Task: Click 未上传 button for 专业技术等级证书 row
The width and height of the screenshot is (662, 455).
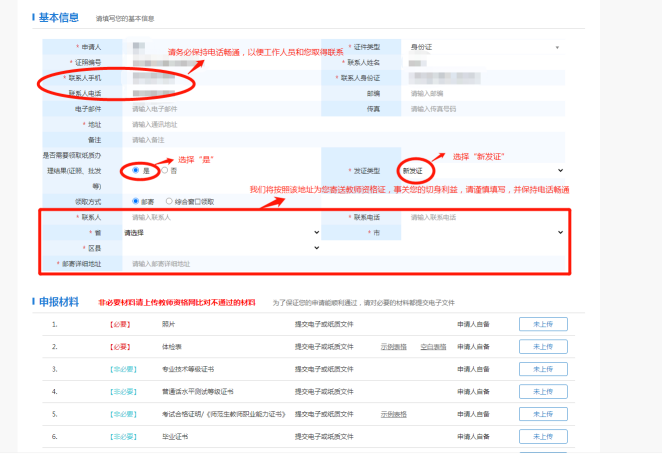Action: 543,369
